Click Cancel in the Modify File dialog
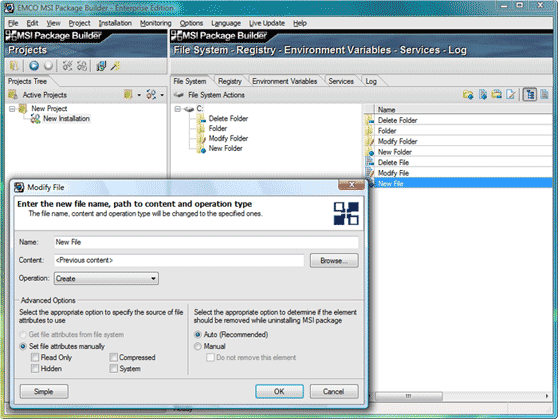 (x=334, y=392)
